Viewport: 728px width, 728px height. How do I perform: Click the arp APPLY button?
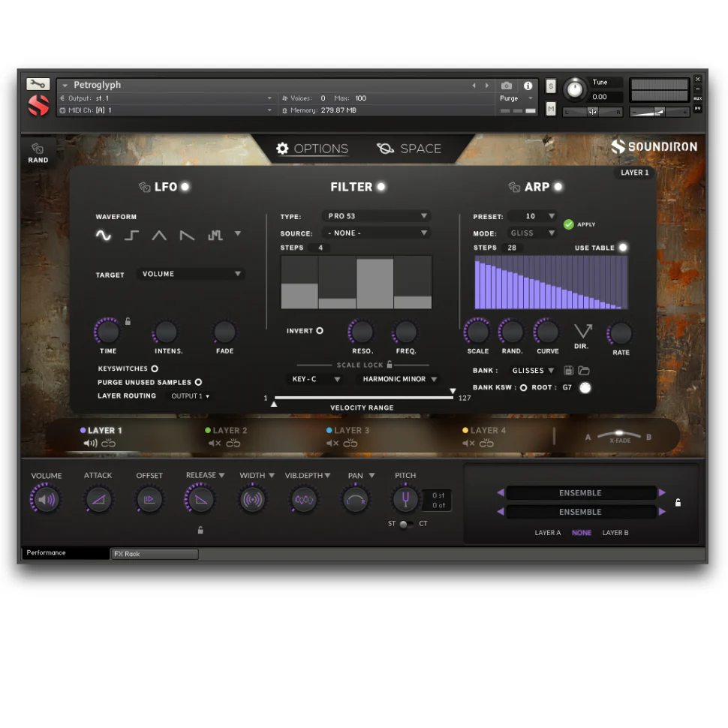569,224
